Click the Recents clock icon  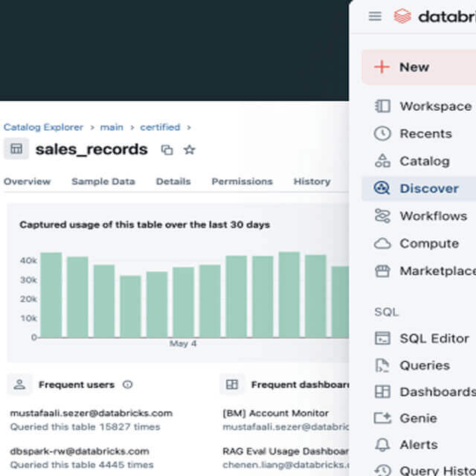(x=382, y=134)
